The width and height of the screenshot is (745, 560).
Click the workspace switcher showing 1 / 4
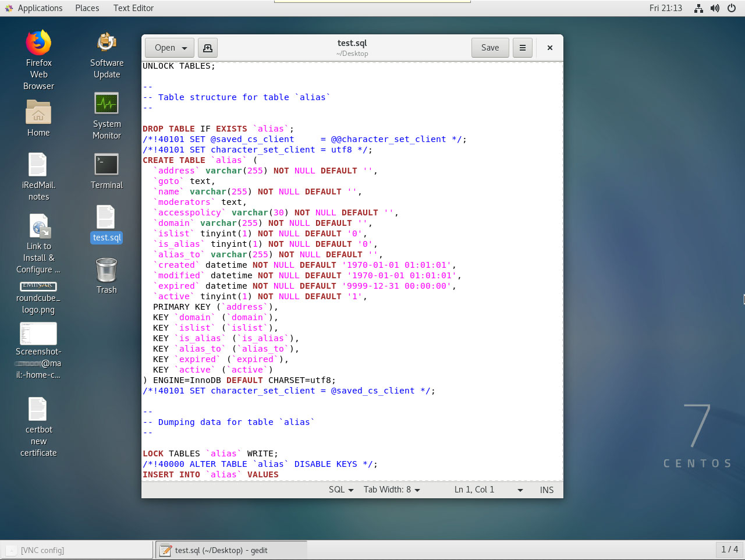[x=729, y=549]
